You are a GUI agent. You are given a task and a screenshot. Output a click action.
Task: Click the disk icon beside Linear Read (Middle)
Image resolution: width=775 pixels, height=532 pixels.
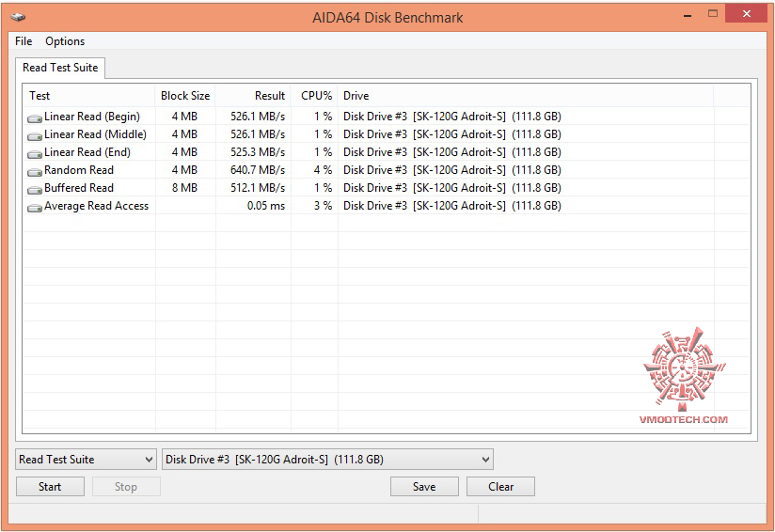[x=35, y=136]
